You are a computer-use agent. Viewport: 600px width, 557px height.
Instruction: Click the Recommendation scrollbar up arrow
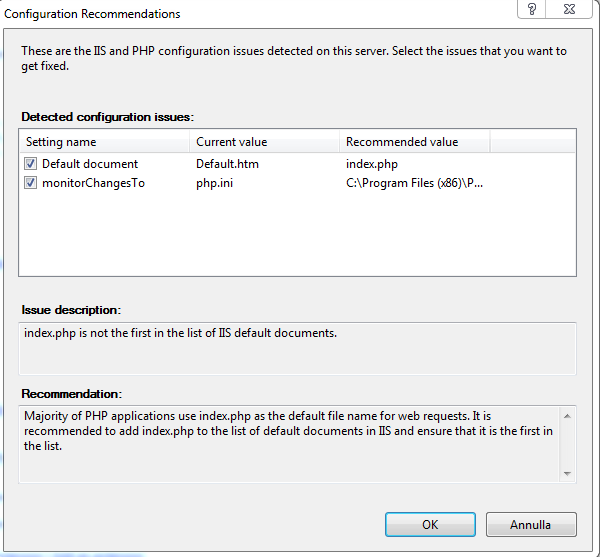pos(567,416)
